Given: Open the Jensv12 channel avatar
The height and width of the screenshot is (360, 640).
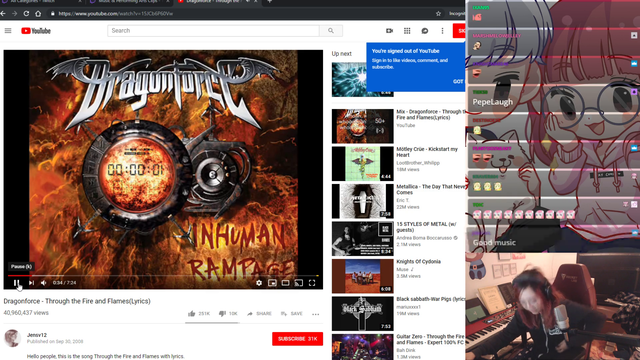Looking at the screenshot, I should click(x=12, y=338).
